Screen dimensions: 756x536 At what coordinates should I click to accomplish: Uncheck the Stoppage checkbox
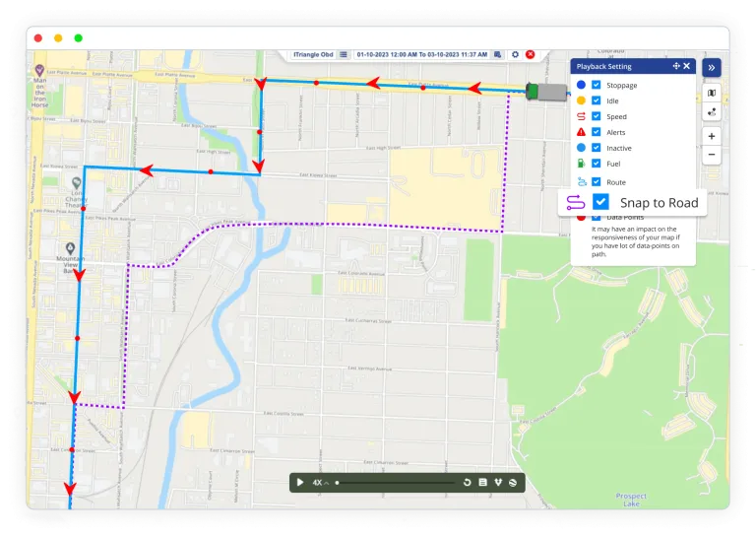(x=597, y=86)
